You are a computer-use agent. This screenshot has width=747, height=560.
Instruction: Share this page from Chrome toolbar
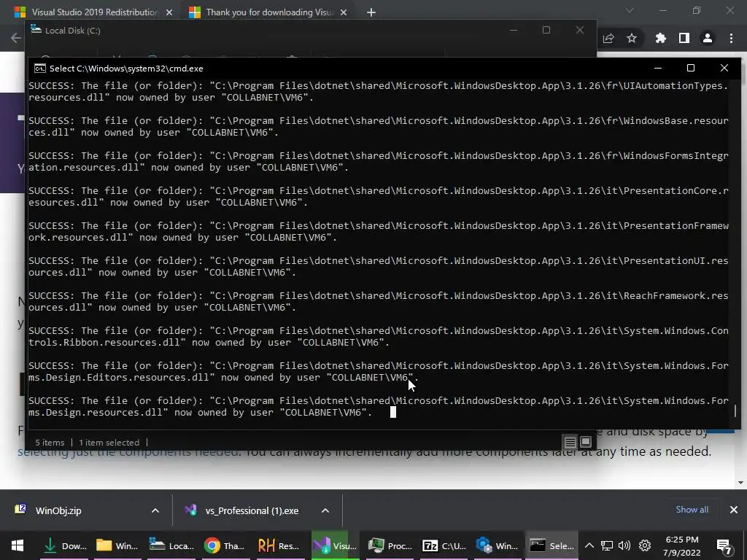point(608,38)
